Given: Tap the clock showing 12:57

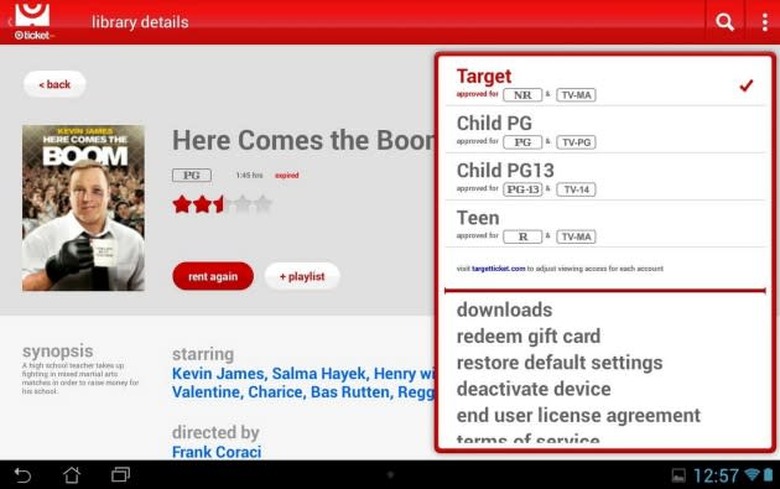Looking at the screenshot, I should tap(716, 475).
